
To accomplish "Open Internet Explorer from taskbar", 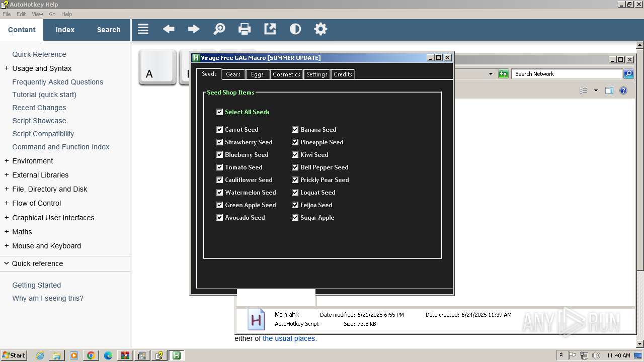I will tap(40, 355).
